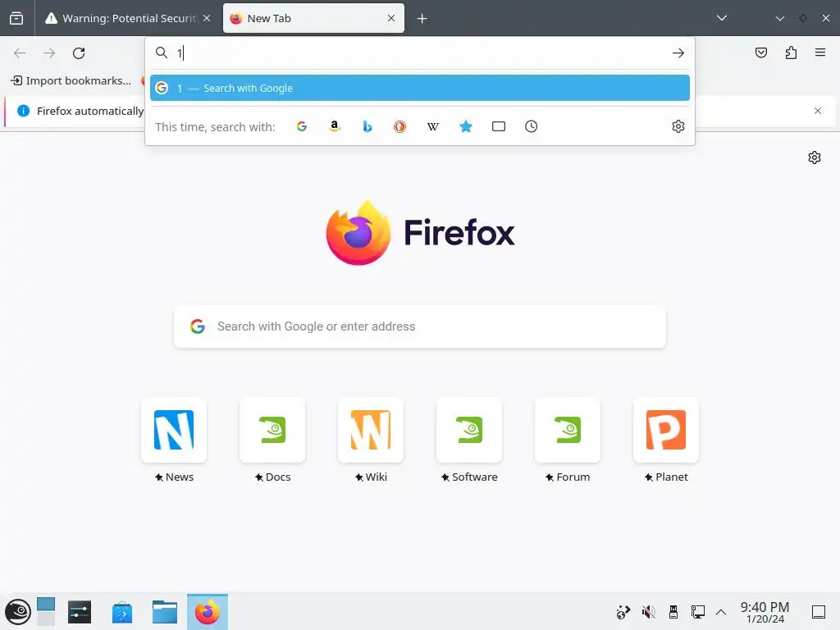The height and width of the screenshot is (630, 840).
Task: Expand the list all tabs chevron
Action: click(x=722, y=18)
